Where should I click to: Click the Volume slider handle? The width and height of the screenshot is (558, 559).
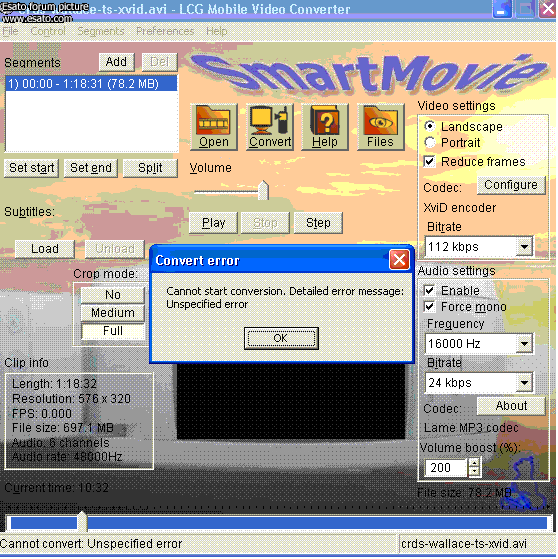(263, 190)
